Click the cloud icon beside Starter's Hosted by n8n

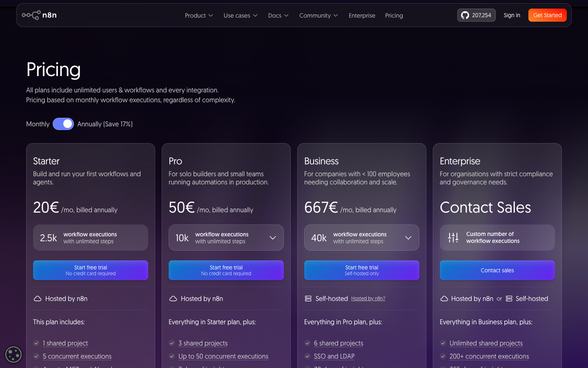[x=38, y=299]
